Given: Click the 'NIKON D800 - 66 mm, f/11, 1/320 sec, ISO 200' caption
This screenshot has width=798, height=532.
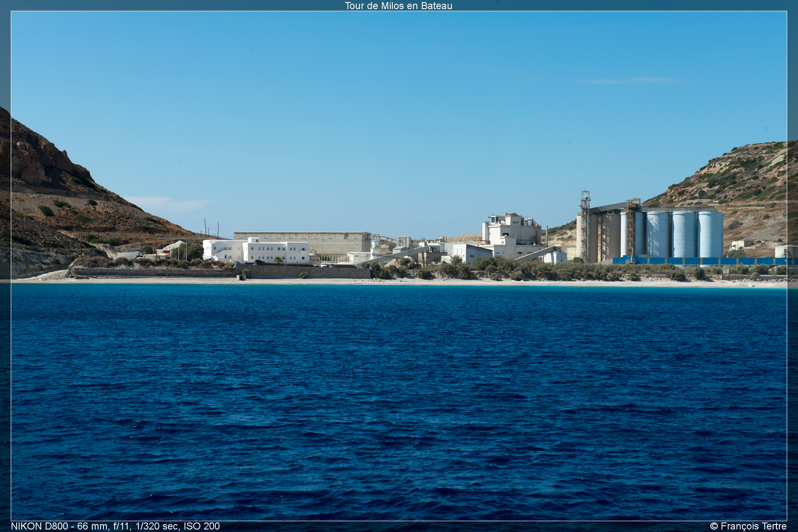Looking at the screenshot, I should (x=115, y=526).
